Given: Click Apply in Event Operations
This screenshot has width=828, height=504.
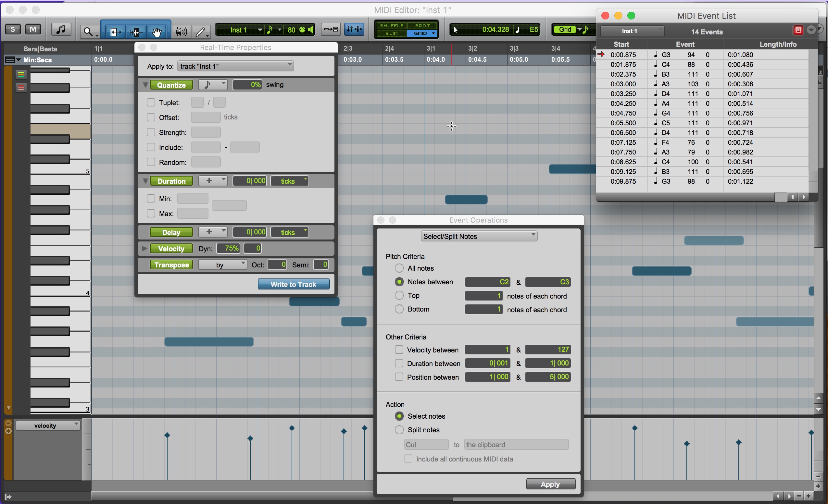Looking at the screenshot, I should 550,484.
